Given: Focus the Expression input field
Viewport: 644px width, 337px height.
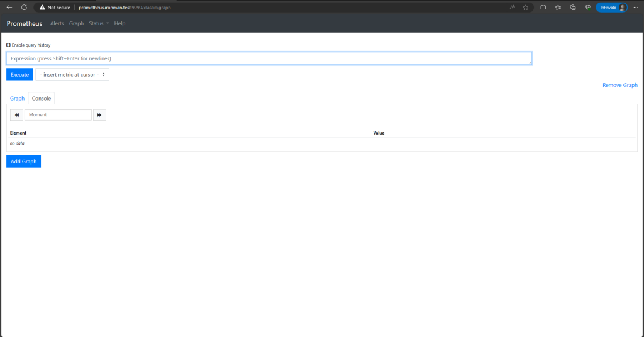Looking at the screenshot, I should point(269,58).
